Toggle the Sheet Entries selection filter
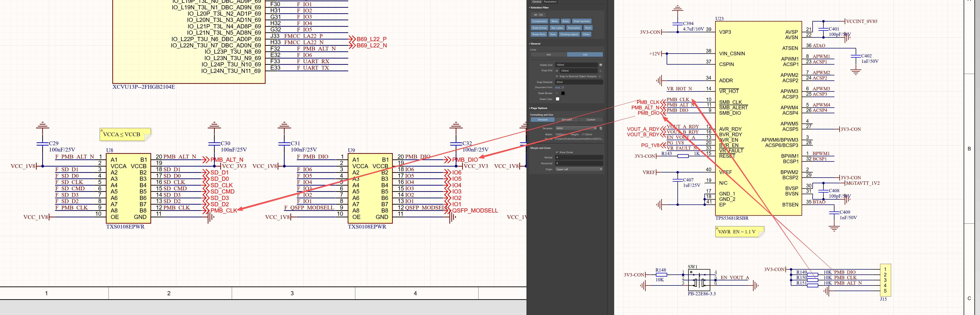The width and height of the screenshot is (980, 315). pos(539,28)
